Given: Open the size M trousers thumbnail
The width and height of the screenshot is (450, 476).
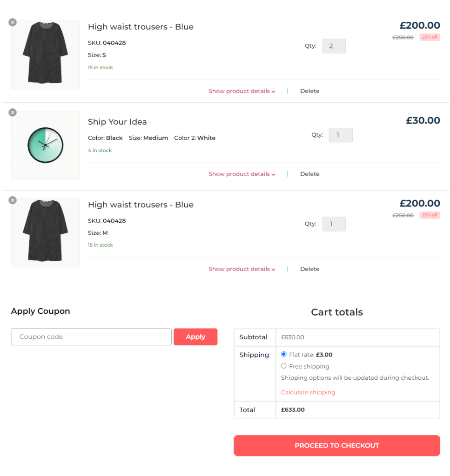Looking at the screenshot, I should [45, 232].
